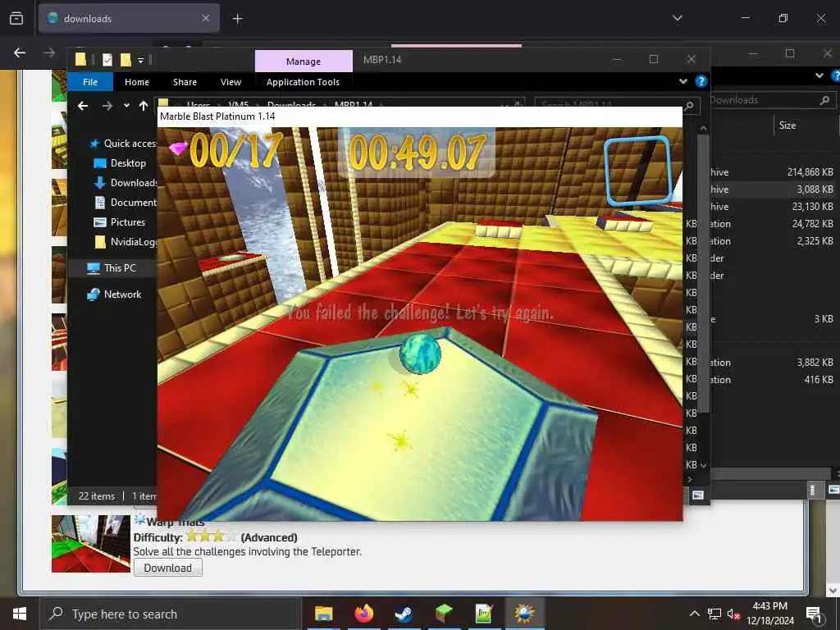Close the downloads browser tab

[x=206, y=18]
